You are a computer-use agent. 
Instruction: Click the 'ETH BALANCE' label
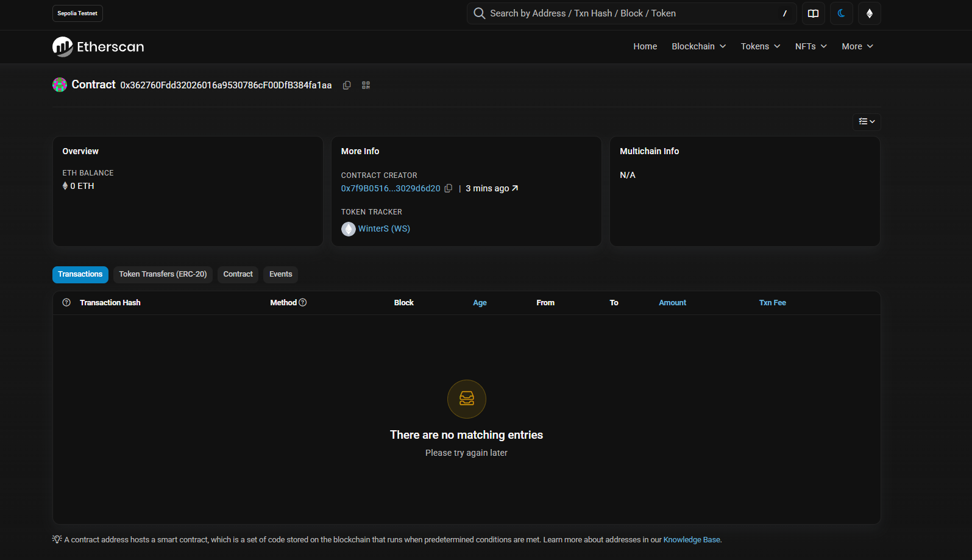[88, 173]
